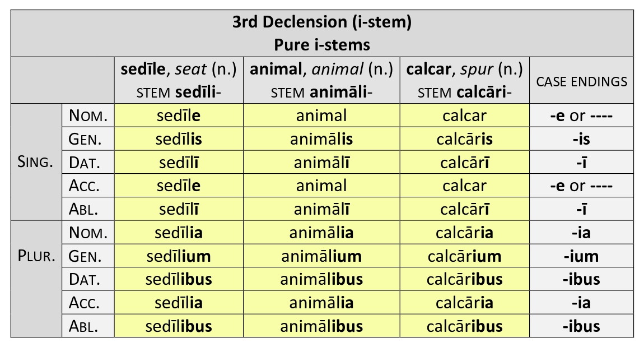This screenshot has width=644, height=347.
Task: Click the 'CASE ENDINGS' column header
Action: tap(581, 82)
